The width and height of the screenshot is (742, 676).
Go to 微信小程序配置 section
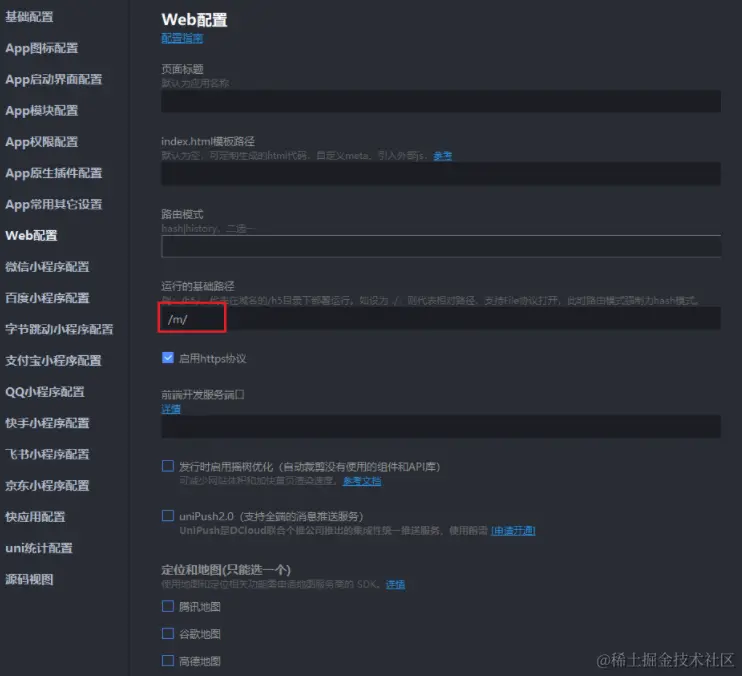click(x=47, y=267)
